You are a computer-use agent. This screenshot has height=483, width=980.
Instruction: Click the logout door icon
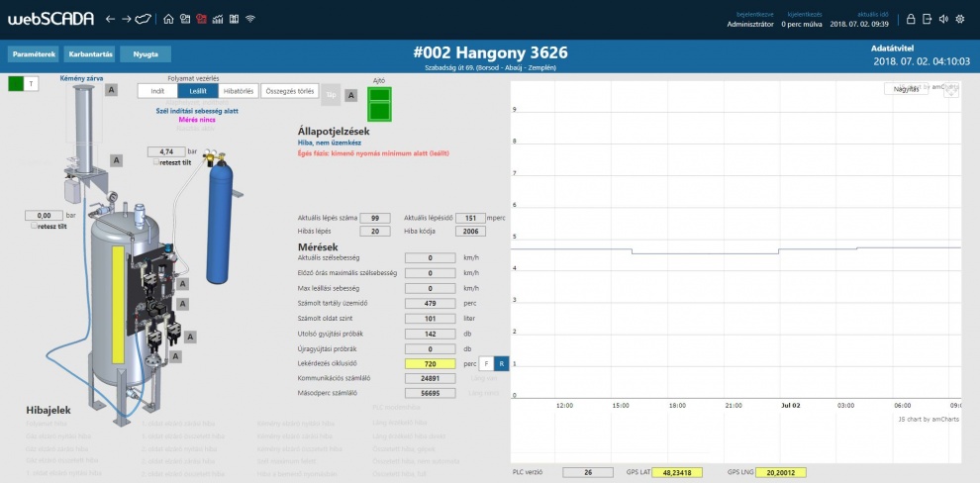click(x=927, y=19)
